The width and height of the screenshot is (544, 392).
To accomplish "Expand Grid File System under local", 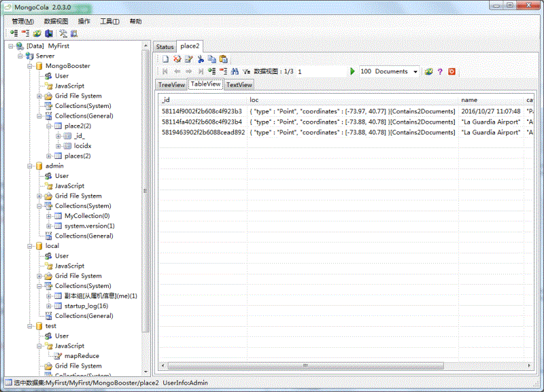I will click(x=39, y=276).
